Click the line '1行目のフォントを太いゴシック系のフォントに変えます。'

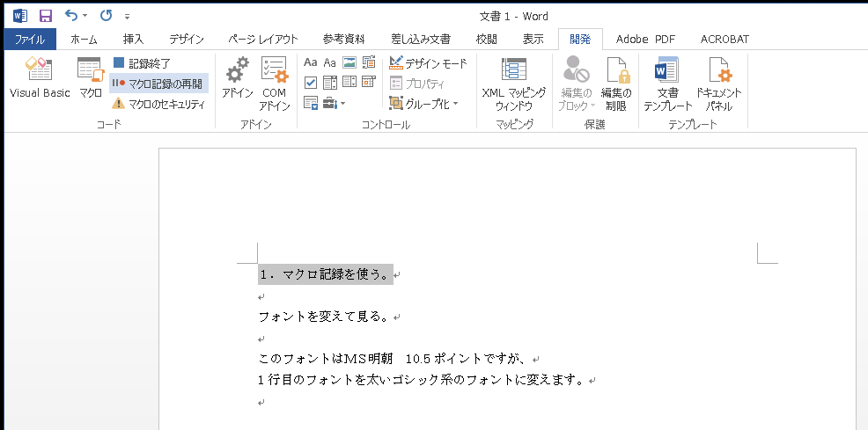point(421,380)
